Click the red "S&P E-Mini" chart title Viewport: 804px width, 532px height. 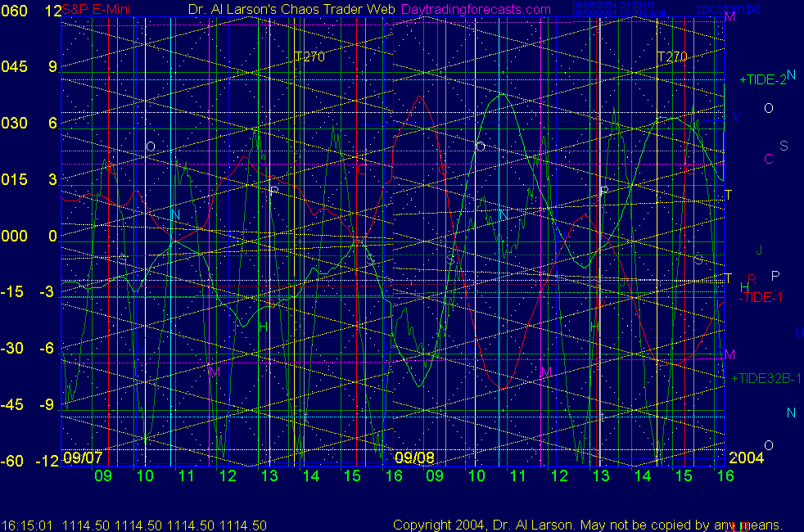tap(96, 9)
